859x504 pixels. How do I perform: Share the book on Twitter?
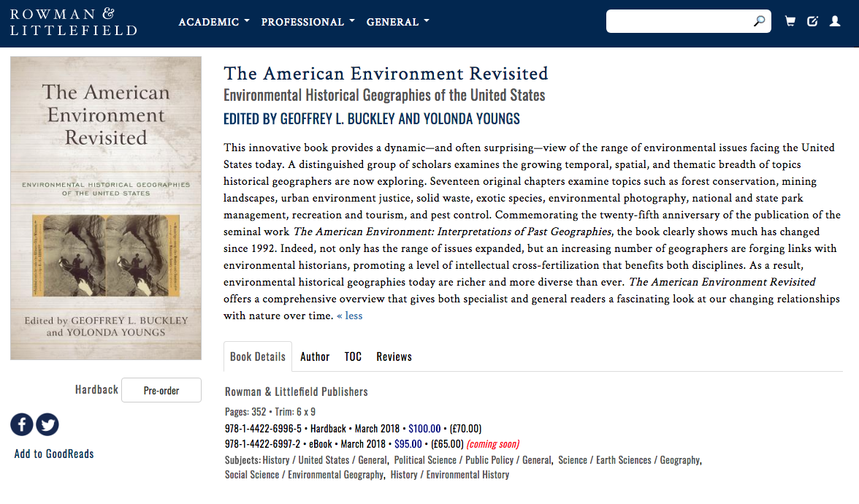[x=47, y=424]
